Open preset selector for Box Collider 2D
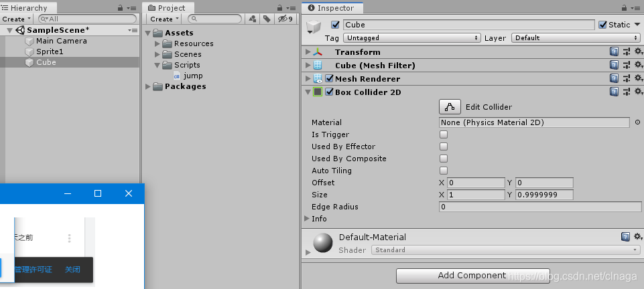 [x=627, y=92]
